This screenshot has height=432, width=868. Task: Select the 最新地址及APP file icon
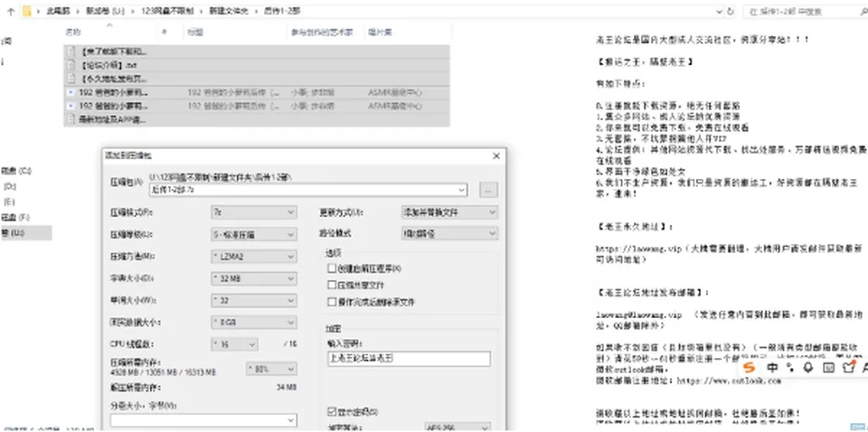[x=71, y=119]
